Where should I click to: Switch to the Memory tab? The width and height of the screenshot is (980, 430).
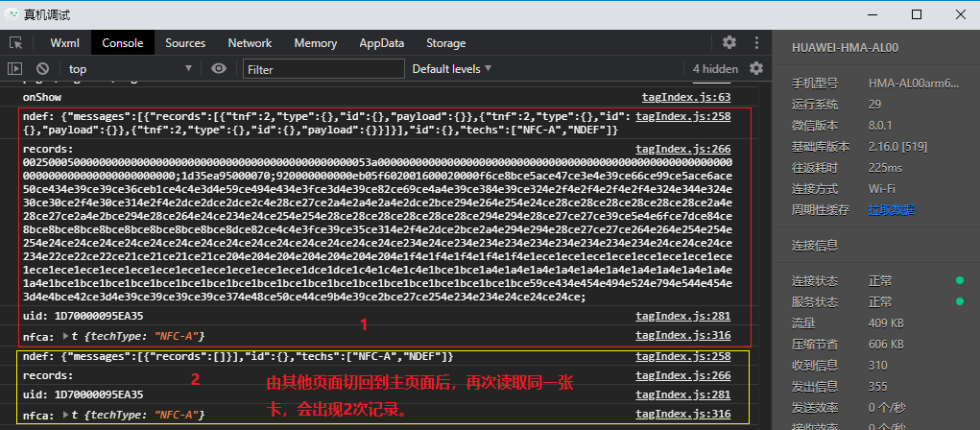(x=316, y=43)
